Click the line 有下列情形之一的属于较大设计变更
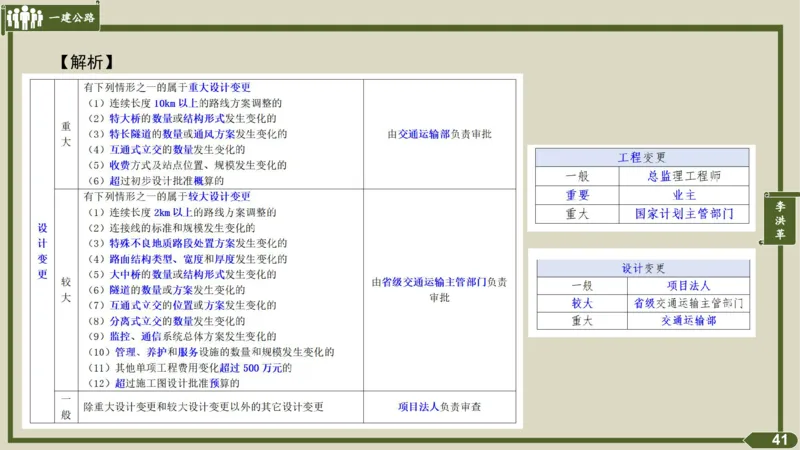Screen dimensions: 800x450 click(x=167, y=196)
